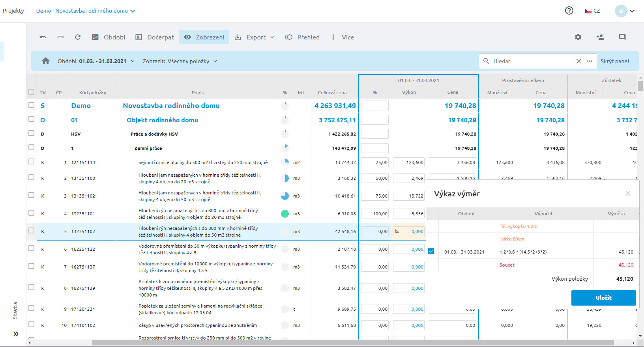Open the Zobrazení toolbar menu
The image size is (644, 347).
(x=204, y=37)
